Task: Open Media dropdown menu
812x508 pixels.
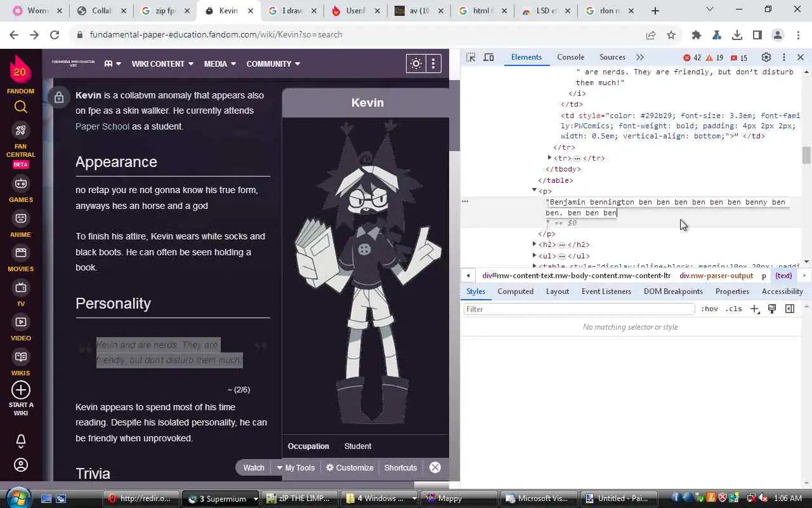Action: tap(220, 63)
